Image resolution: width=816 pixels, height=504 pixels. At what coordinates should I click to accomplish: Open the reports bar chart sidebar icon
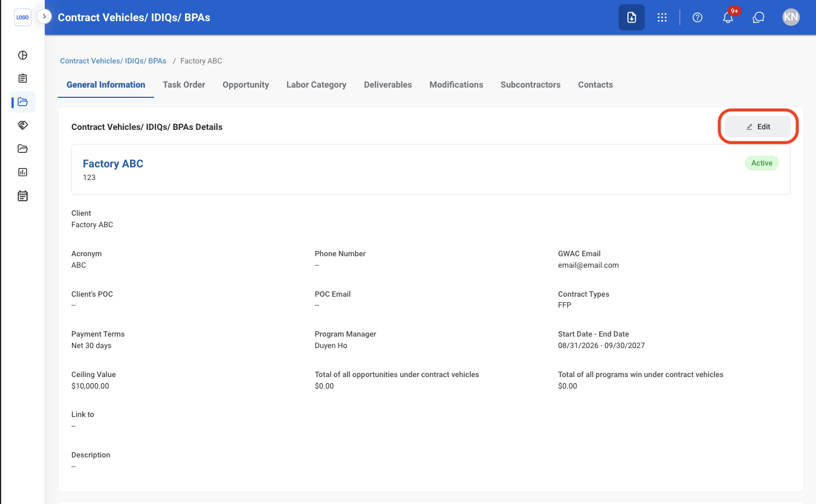coord(22,172)
